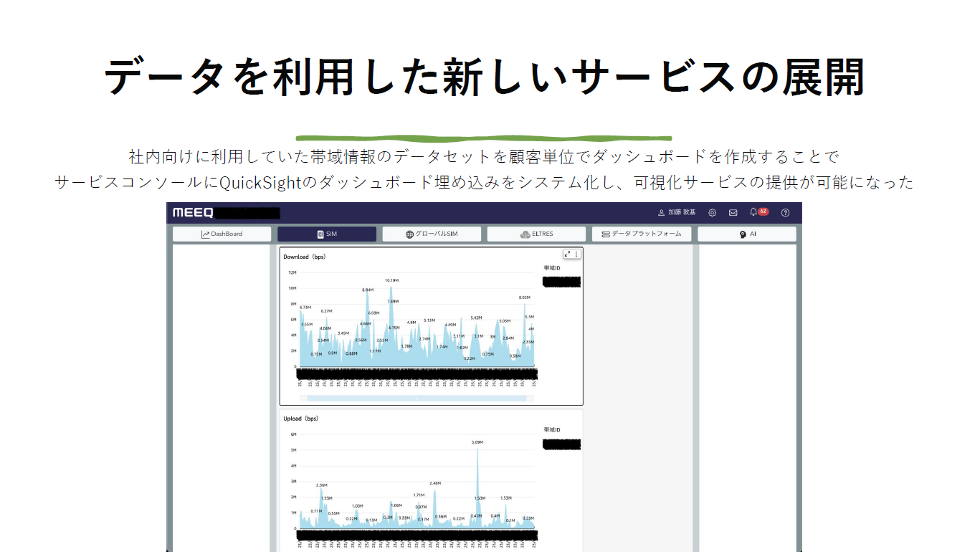Switch to the AI tab
980x552 pixels.
747,234
